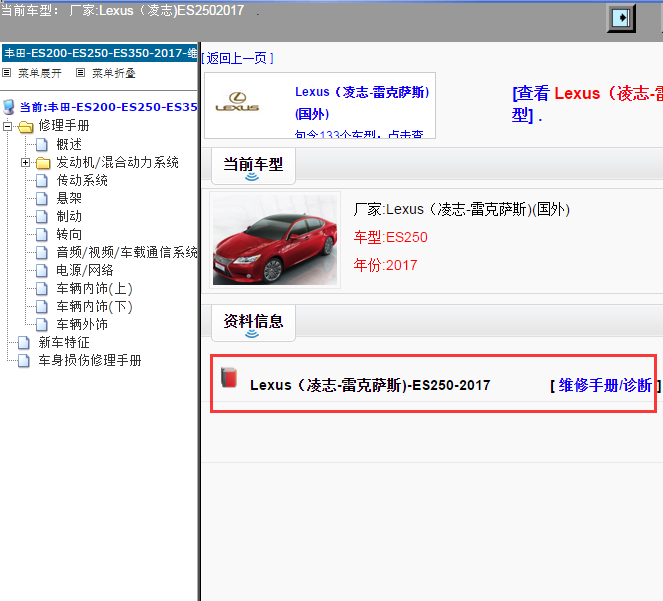Image resolution: width=663 pixels, height=601 pixels.
Task: Click the folder icon for 发动机/混合动力系统
Action: click(43, 162)
